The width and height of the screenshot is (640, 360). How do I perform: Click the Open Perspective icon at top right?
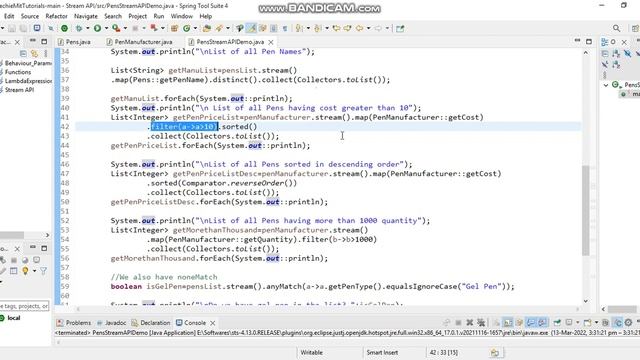point(635,28)
